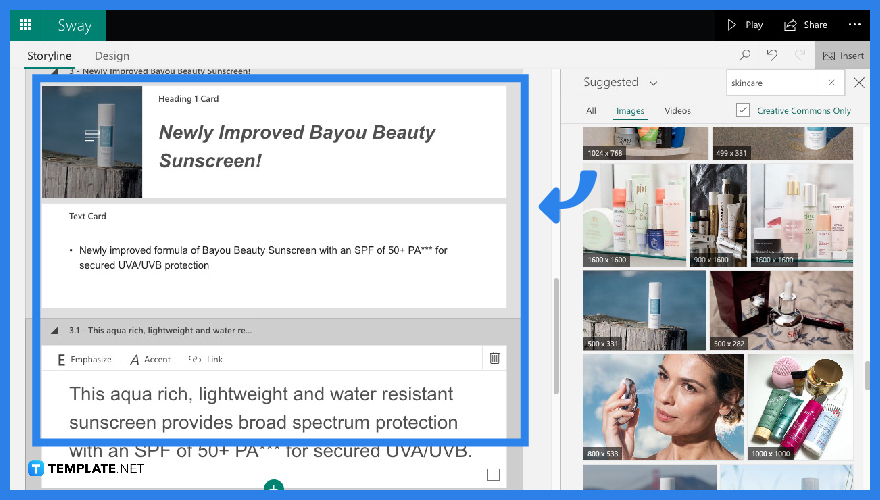Select the 500 x 282 serum bottle thumbnail
Screen dimensions: 880x500
pos(781,310)
